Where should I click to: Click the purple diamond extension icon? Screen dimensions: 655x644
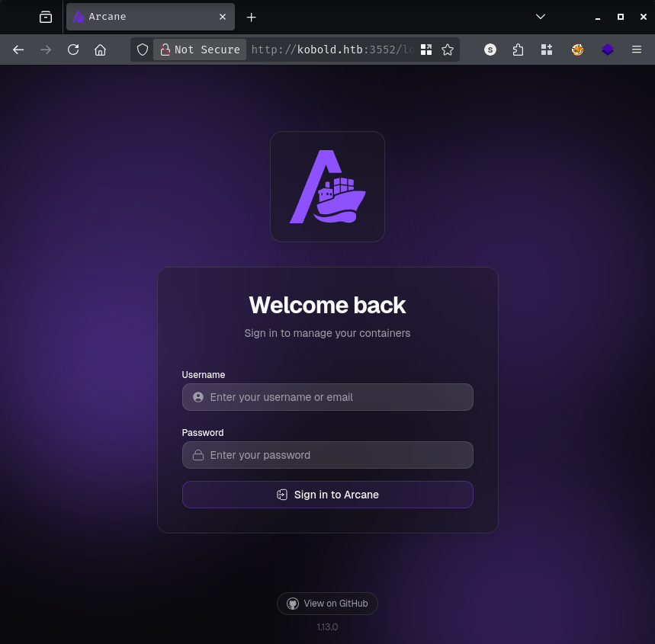coord(608,50)
